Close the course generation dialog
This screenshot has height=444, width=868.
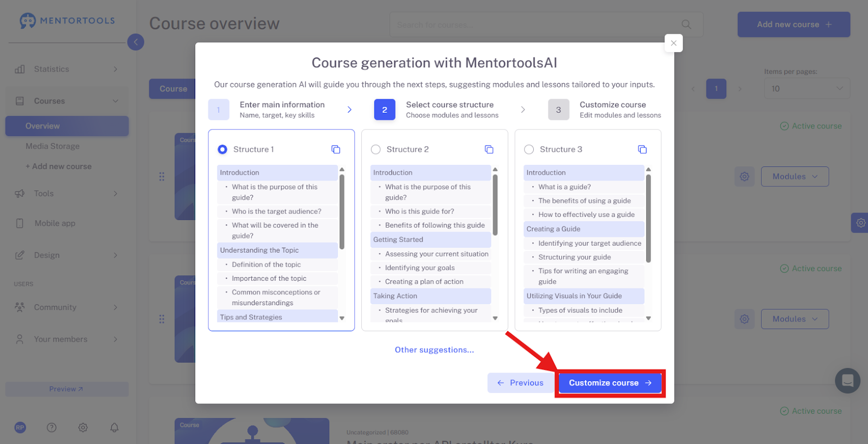(674, 43)
